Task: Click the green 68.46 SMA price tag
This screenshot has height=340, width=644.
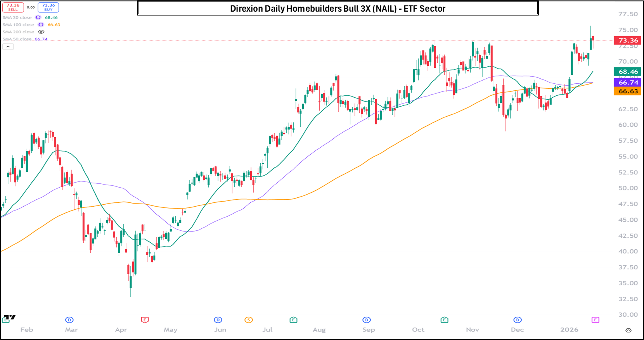Action: coord(627,72)
